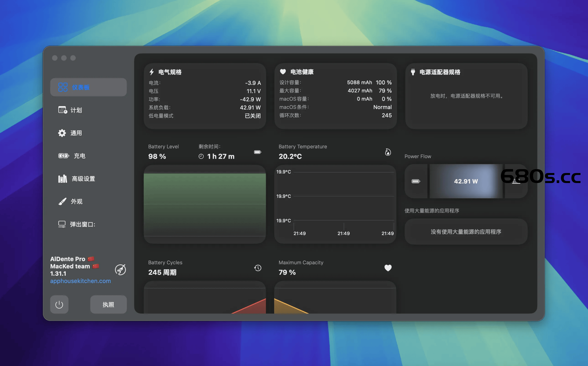Open the 计划 schedule section
This screenshot has height=366, width=588.
pyautogui.click(x=62, y=110)
